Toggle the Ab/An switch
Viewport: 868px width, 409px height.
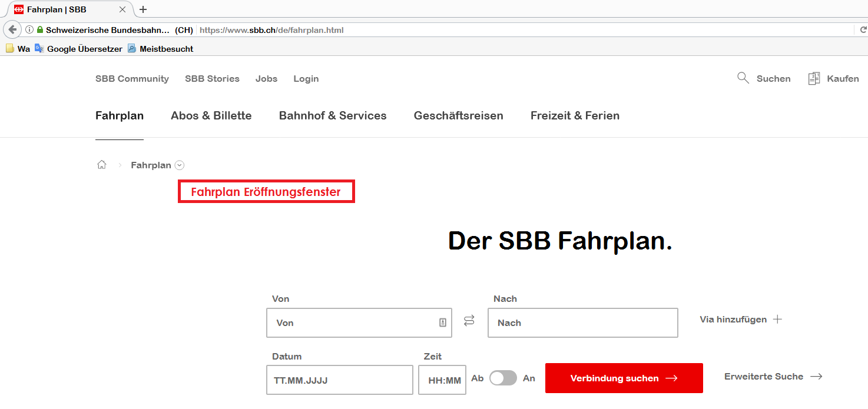503,378
